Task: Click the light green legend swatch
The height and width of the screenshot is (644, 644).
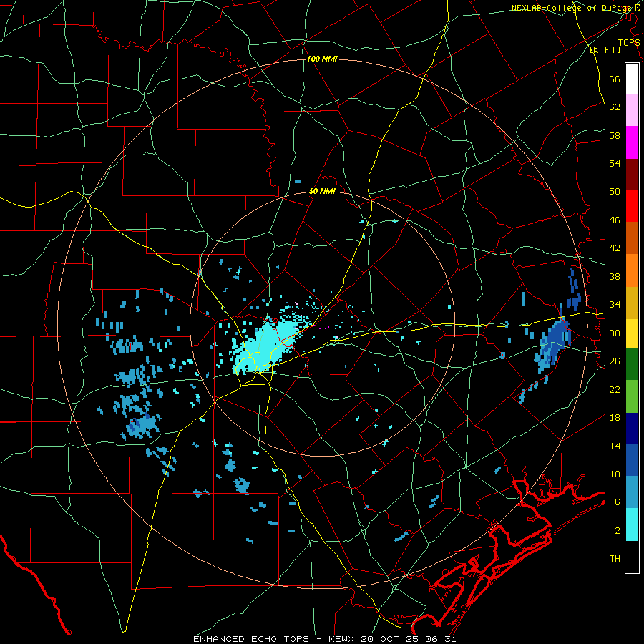Action: tap(632, 396)
